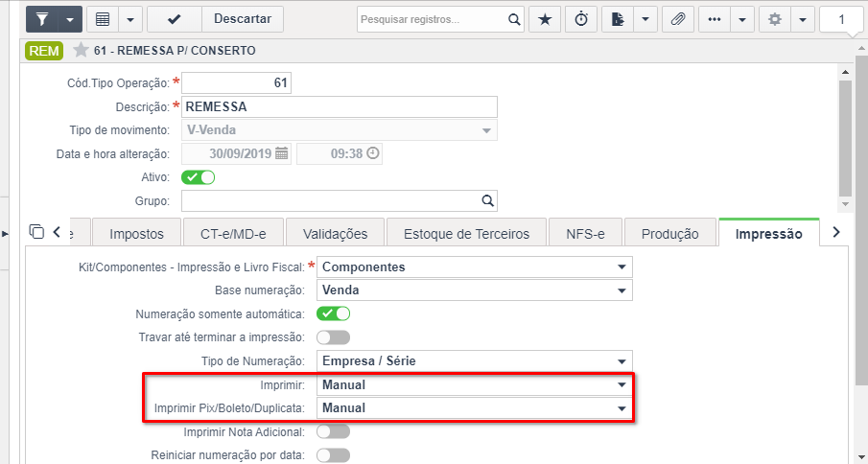Open the more options ellipsis button
Image resolution: width=868 pixels, height=464 pixels.
[x=715, y=19]
